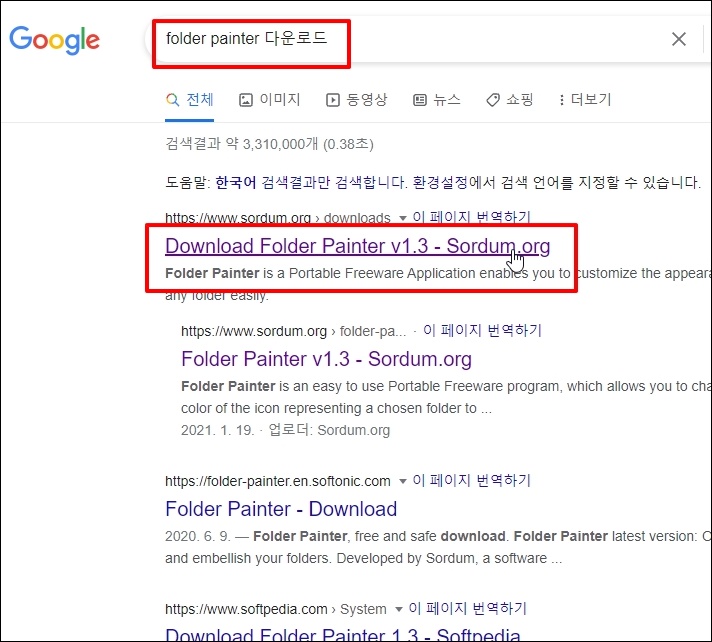712x642 pixels.
Task: Click 이 페이지 번역하기 for softpedia result
Action: [x=467, y=608]
